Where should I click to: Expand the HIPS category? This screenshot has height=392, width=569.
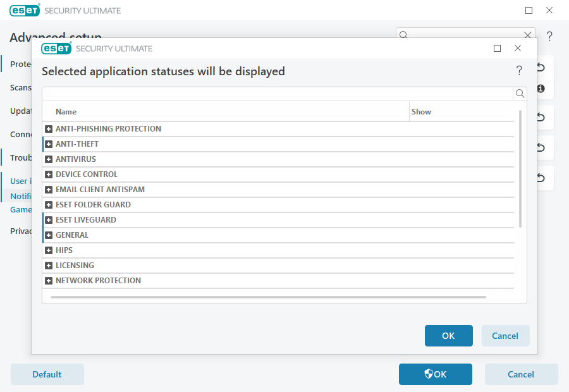pyautogui.click(x=49, y=250)
